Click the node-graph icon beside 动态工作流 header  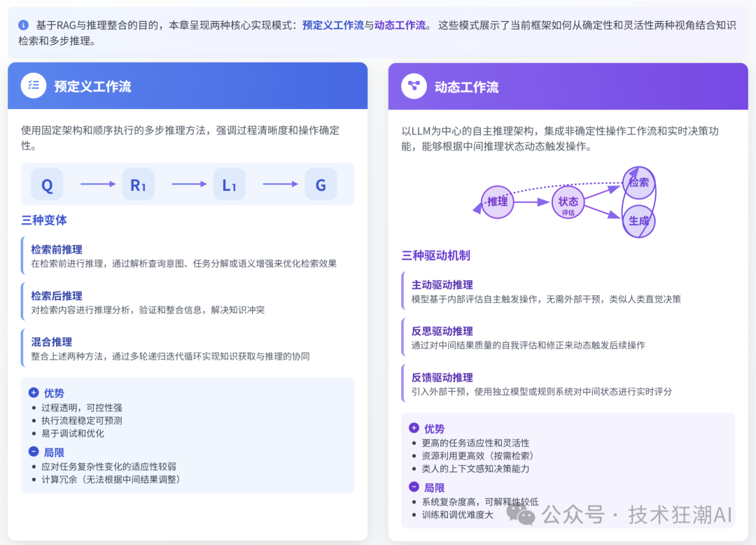[x=414, y=86]
